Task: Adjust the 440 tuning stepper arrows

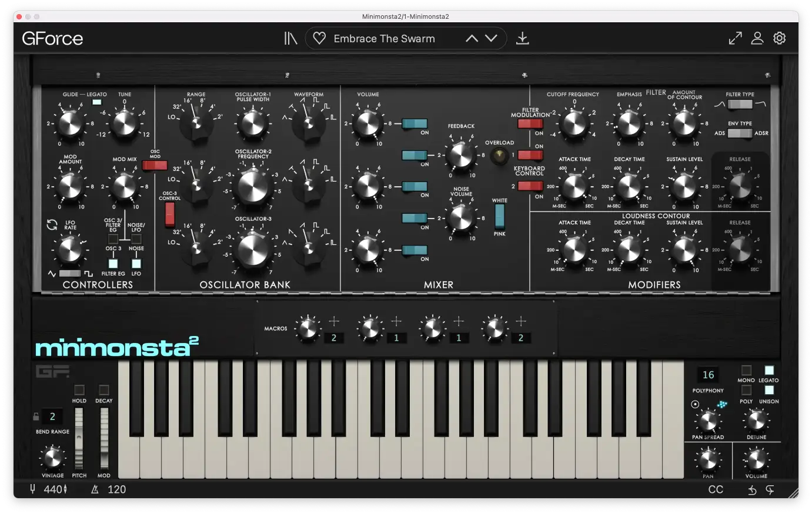Action: (65, 489)
